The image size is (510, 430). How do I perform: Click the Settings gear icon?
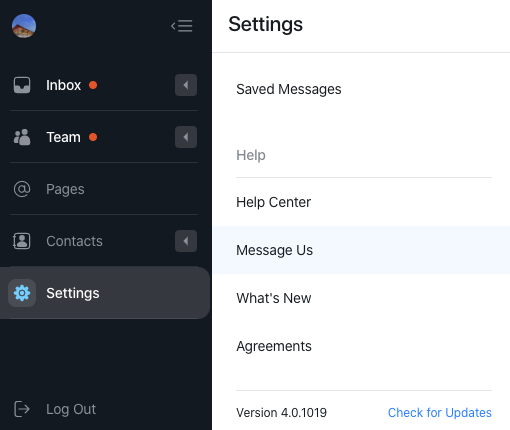(x=22, y=293)
